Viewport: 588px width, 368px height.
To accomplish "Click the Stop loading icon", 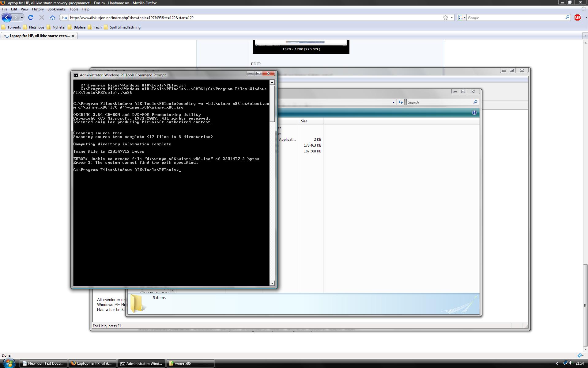I will pyautogui.click(x=42, y=17).
